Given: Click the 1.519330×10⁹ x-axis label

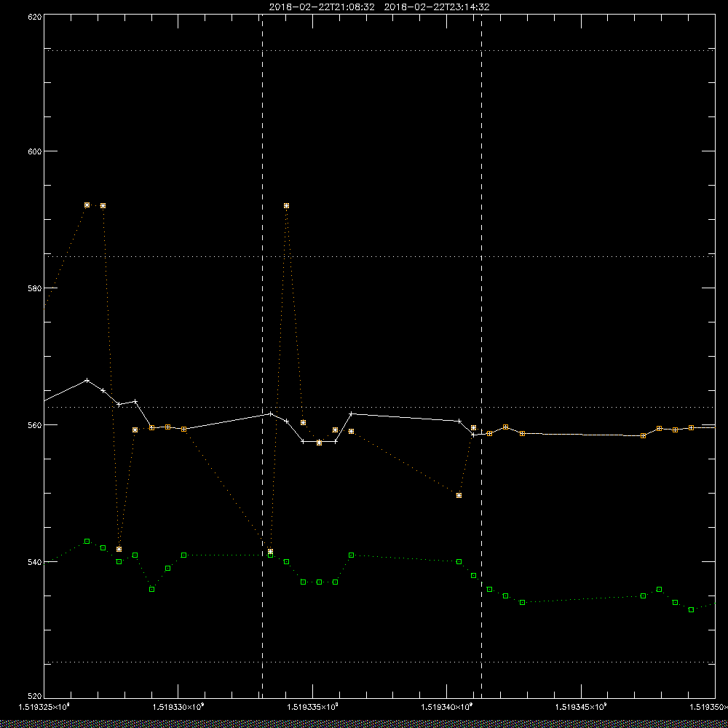Looking at the screenshot, I should coord(179,707).
